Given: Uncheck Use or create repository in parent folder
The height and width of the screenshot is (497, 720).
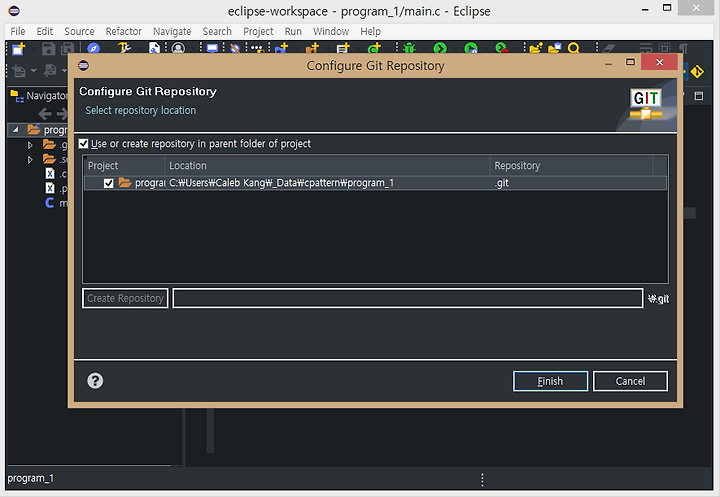Looking at the screenshot, I should pos(83,144).
